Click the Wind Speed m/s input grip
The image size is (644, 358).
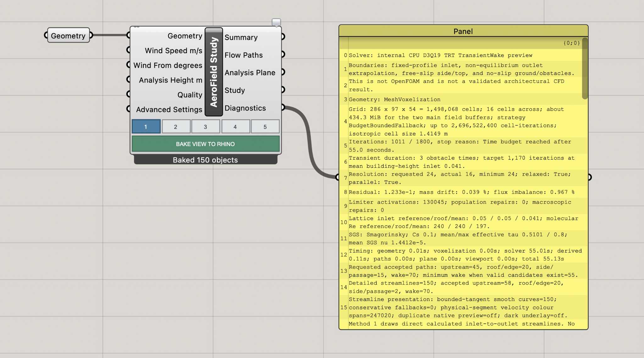(128, 50)
